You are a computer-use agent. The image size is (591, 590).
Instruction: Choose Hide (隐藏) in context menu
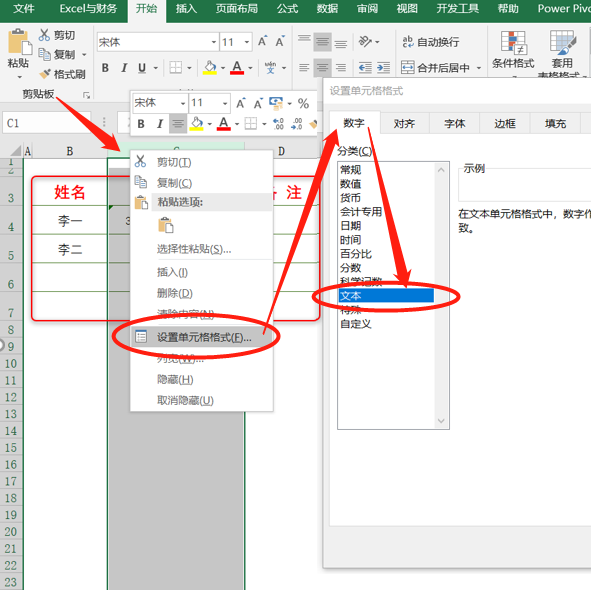[201, 379]
